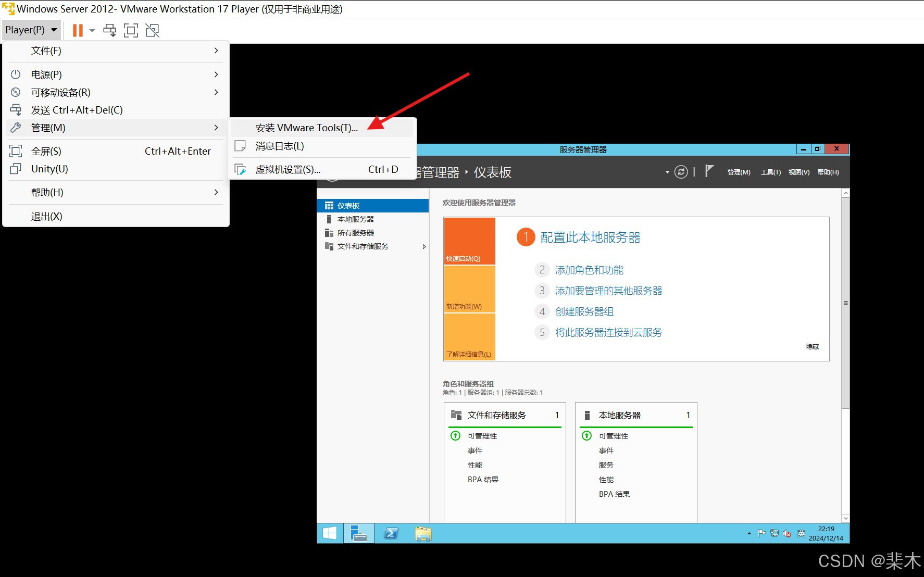924x577 pixels.
Task: Click the 添加要管理的其他服务器 link
Action: point(608,291)
